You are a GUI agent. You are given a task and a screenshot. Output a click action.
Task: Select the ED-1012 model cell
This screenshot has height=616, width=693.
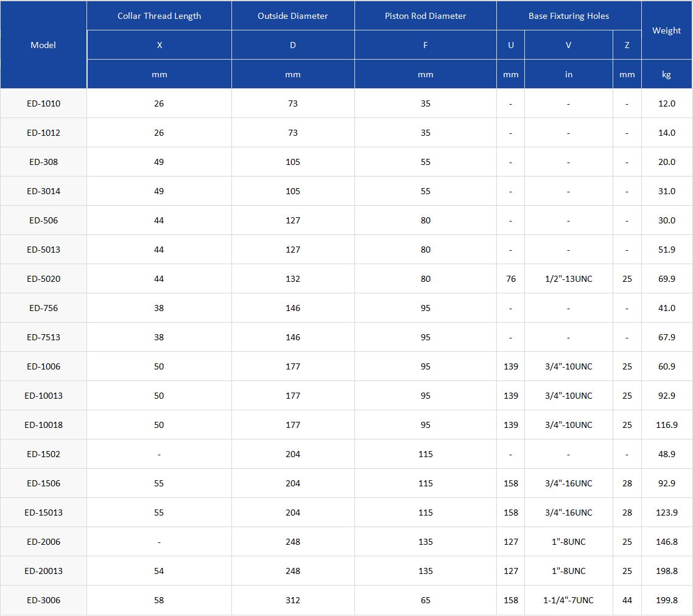(43, 133)
